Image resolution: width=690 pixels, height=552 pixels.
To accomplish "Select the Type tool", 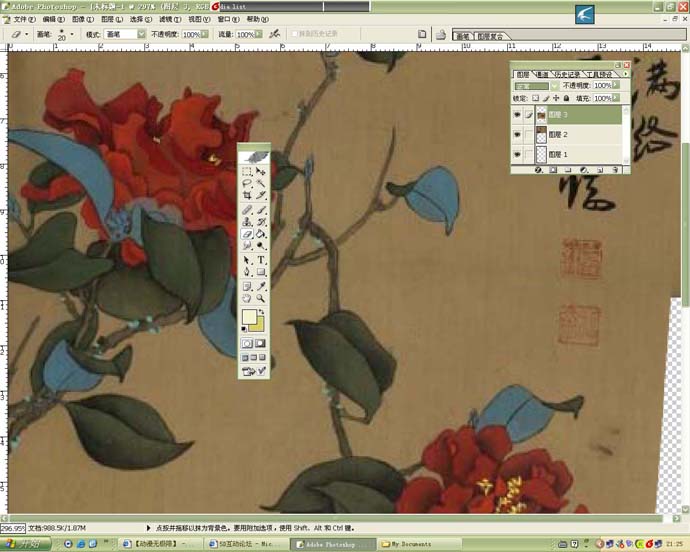I will (261, 260).
